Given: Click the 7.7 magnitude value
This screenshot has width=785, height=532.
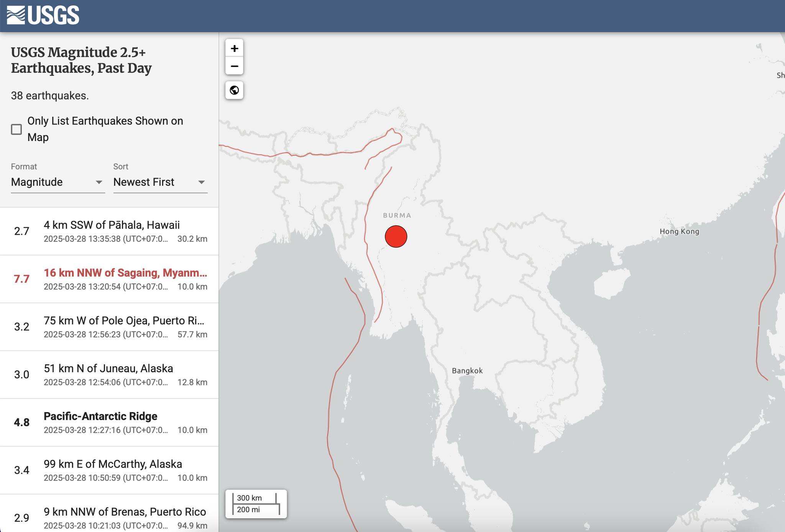Looking at the screenshot, I should (x=21, y=279).
